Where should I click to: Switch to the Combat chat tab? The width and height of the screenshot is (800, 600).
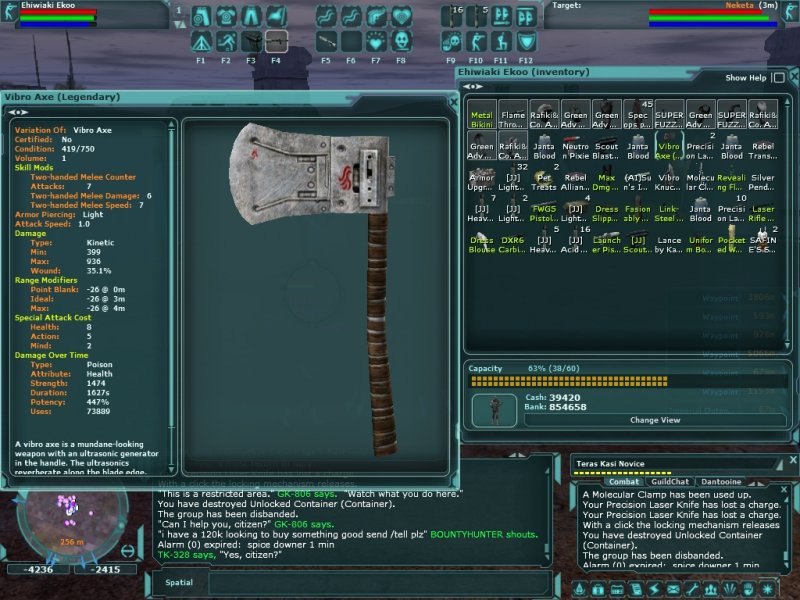coord(623,482)
